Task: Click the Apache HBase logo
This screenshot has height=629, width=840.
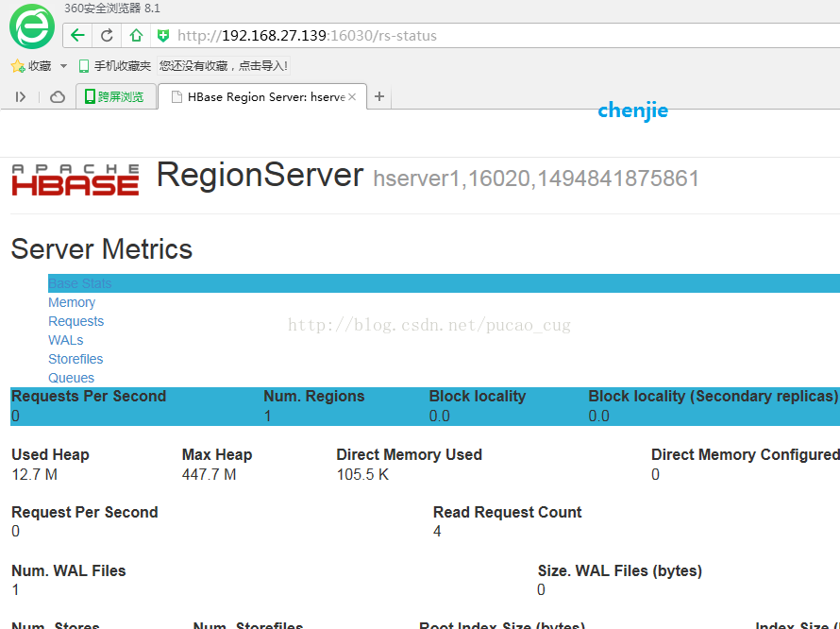Action: point(75,179)
